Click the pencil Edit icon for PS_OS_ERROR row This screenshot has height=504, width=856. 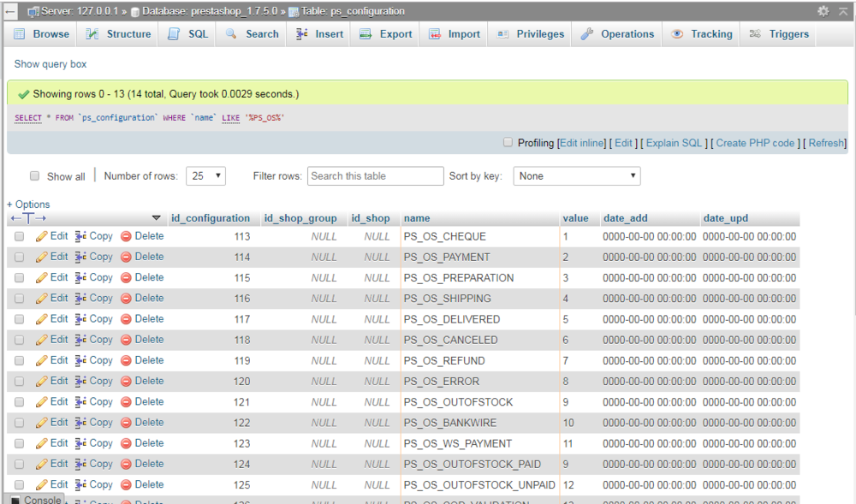click(x=41, y=382)
